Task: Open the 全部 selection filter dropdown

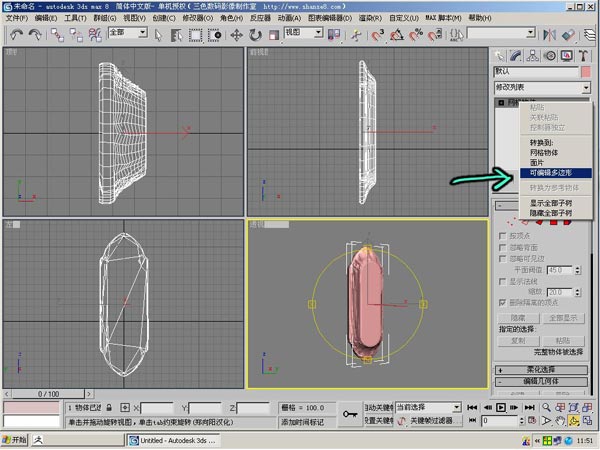Action: [x=128, y=33]
